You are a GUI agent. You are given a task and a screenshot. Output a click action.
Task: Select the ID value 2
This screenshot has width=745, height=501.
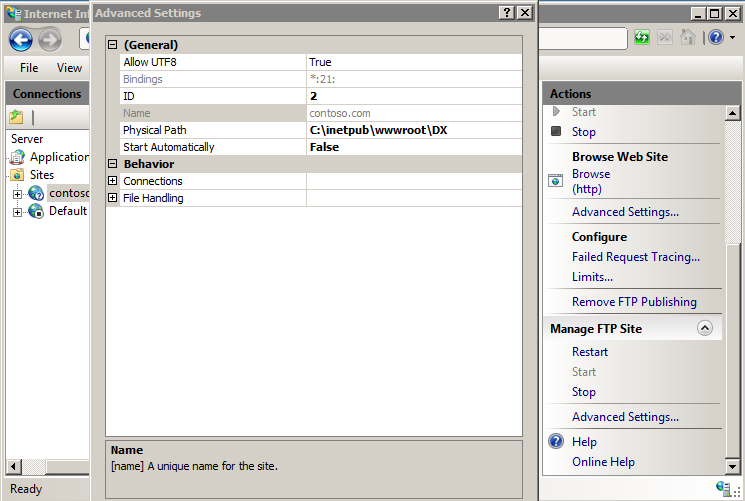pyautogui.click(x=414, y=96)
